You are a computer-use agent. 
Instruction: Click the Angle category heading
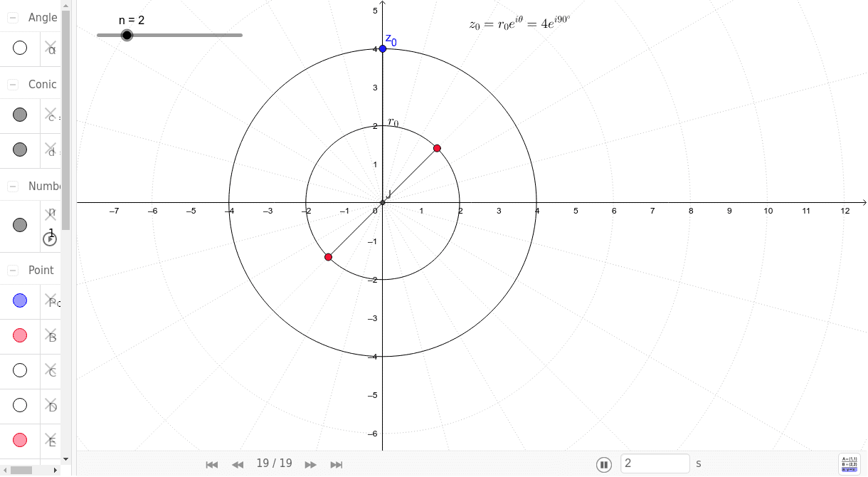[43, 18]
